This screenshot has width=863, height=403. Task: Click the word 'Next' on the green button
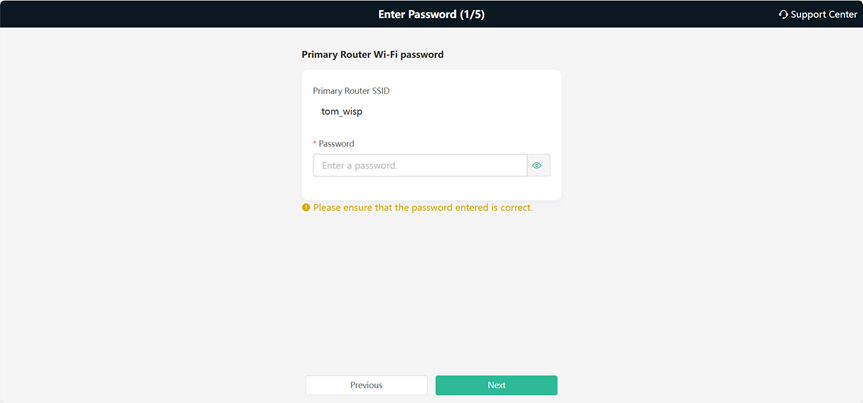(x=496, y=385)
